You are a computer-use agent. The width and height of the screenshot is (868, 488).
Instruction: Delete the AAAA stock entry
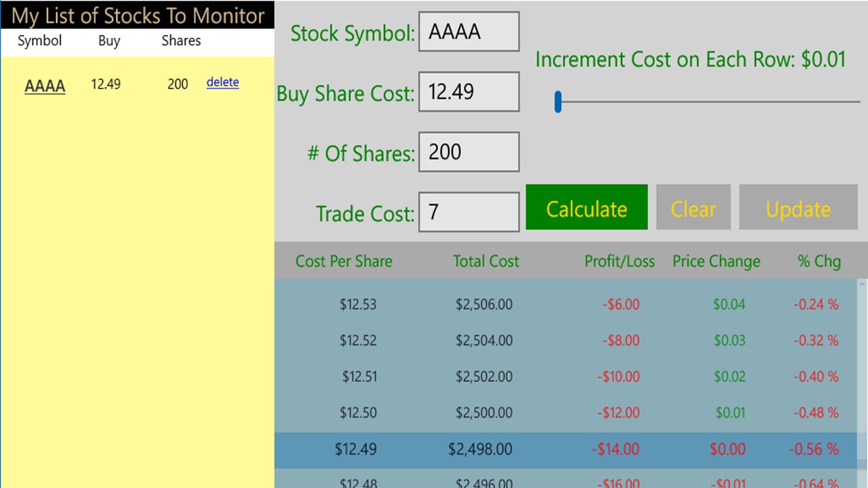click(222, 82)
